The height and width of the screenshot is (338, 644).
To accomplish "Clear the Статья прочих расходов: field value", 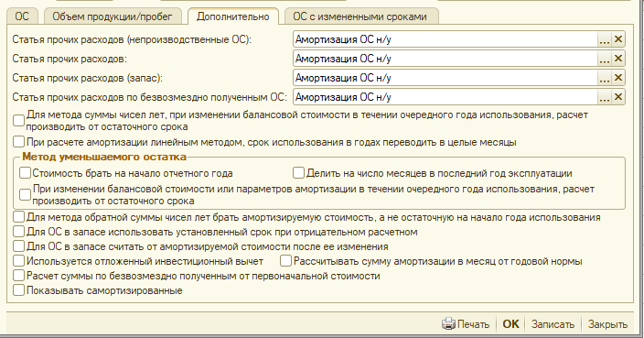I will pos(618,59).
